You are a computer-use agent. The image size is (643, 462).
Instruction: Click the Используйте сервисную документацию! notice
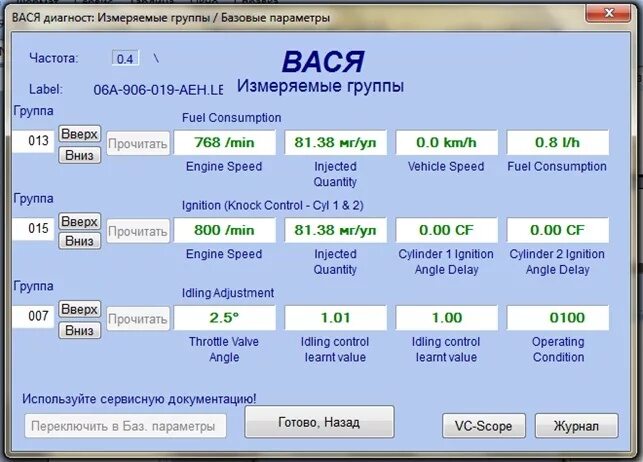click(139, 399)
